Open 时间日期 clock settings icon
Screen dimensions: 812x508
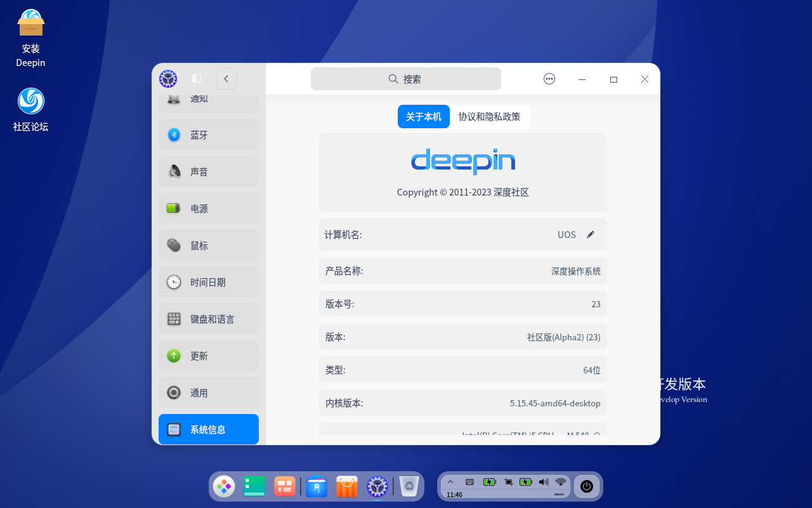click(174, 282)
